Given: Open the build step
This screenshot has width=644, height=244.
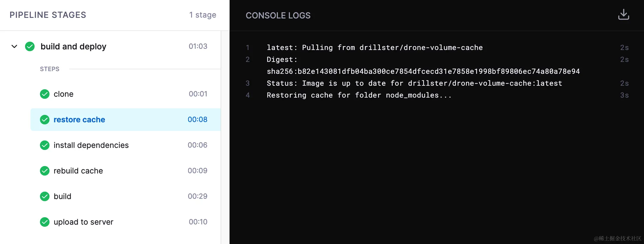Looking at the screenshot, I should (x=126, y=196).
